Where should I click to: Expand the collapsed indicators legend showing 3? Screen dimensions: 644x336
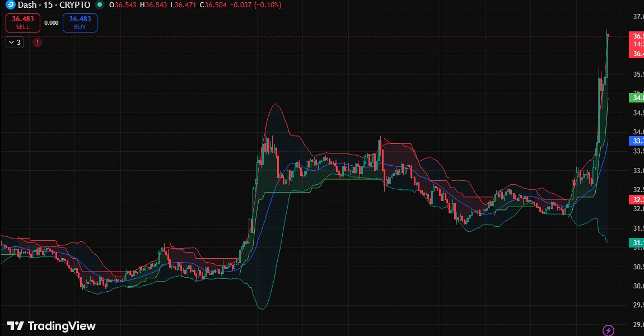coord(15,42)
